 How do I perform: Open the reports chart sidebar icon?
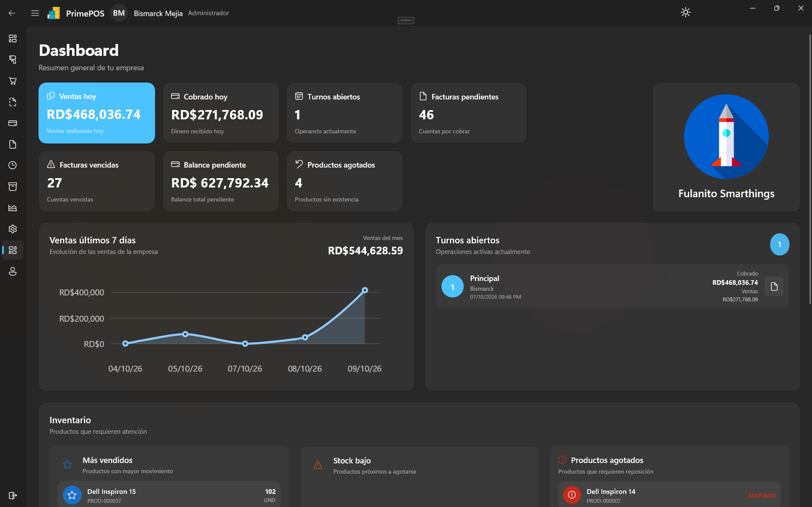[x=13, y=208]
